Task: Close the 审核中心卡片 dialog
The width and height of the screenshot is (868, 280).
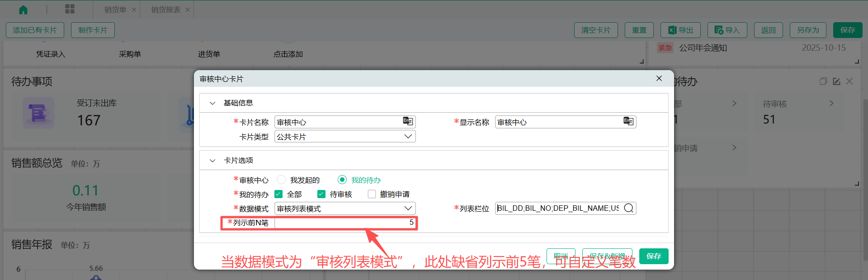Action: coord(659,78)
